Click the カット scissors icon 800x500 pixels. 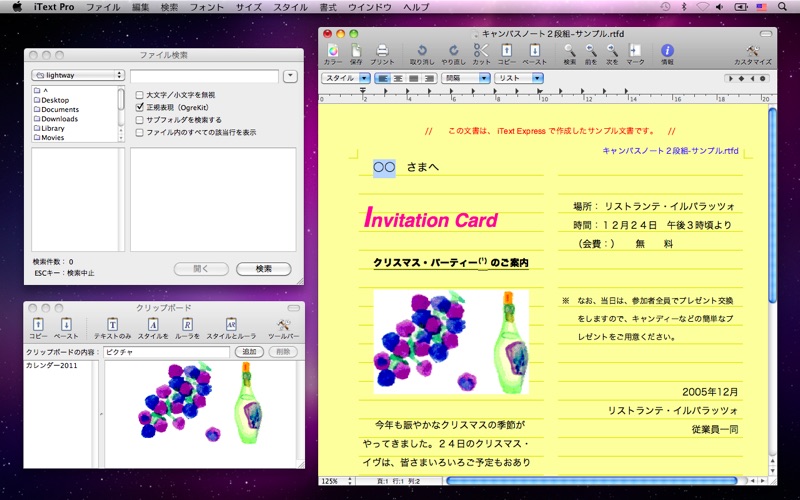481,51
